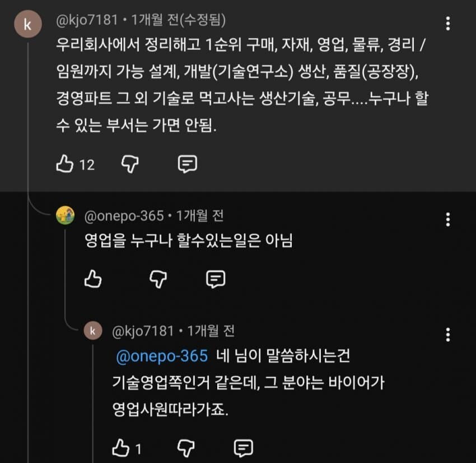476x463 pixels.
Task: Open options menu for @onepo-365's reply
Action: (x=447, y=220)
